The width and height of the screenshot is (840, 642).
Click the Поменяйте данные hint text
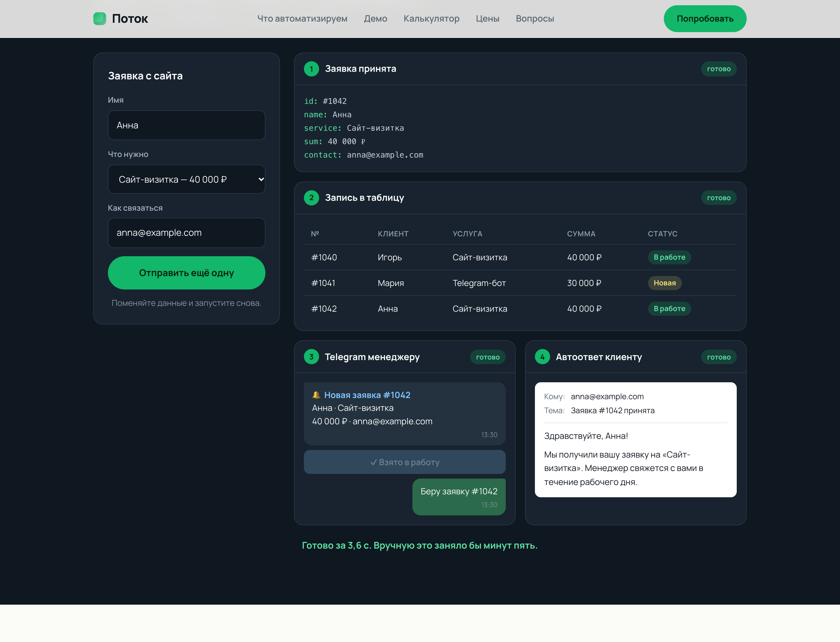click(186, 303)
